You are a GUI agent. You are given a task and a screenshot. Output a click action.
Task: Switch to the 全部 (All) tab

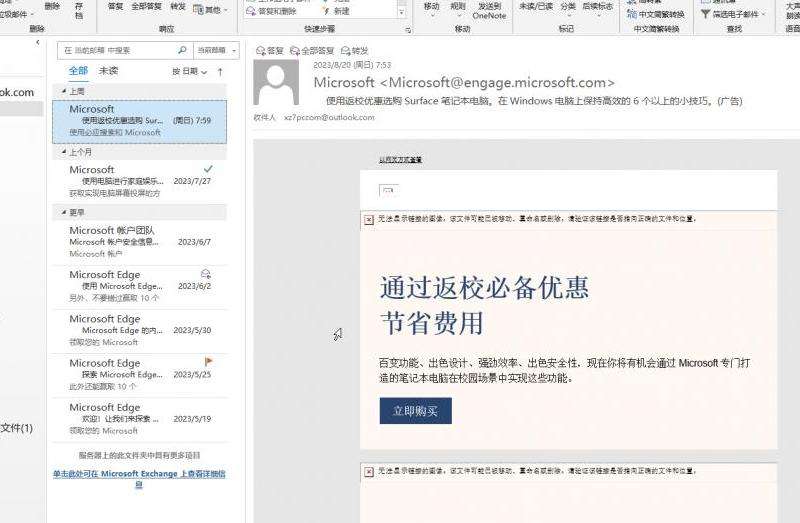(79, 71)
